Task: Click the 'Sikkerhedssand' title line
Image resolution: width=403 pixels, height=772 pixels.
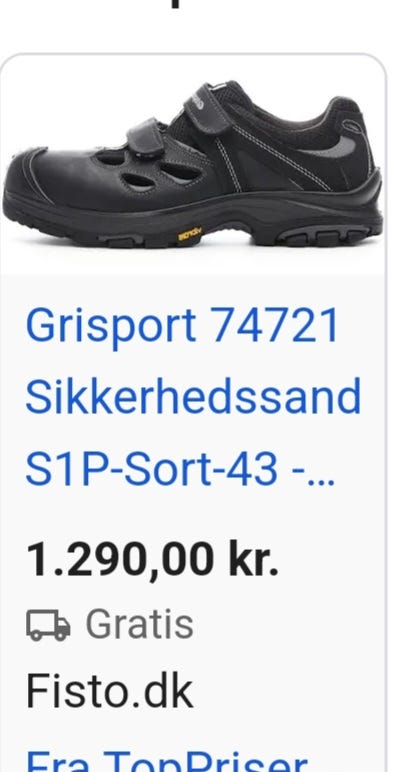Action: coord(193,397)
